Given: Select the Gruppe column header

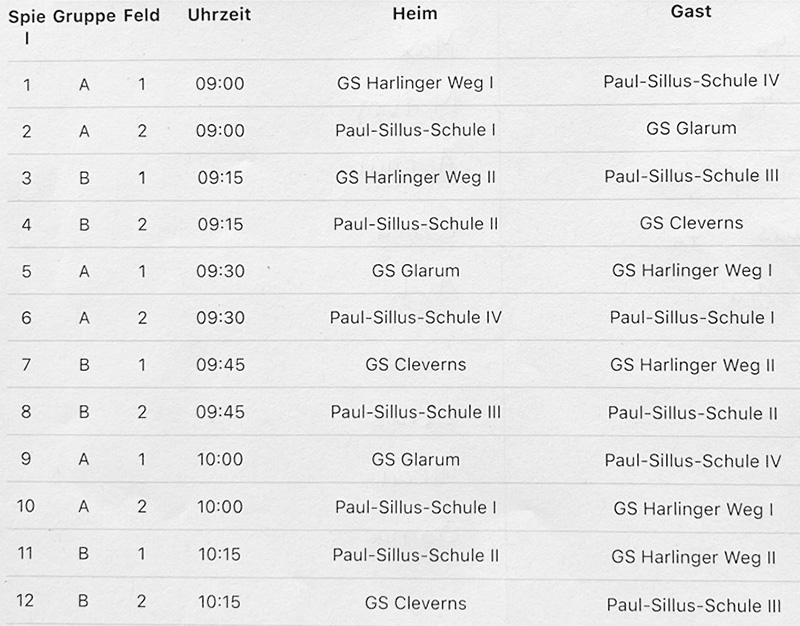Looking at the screenshot, I should coord(86,16).
